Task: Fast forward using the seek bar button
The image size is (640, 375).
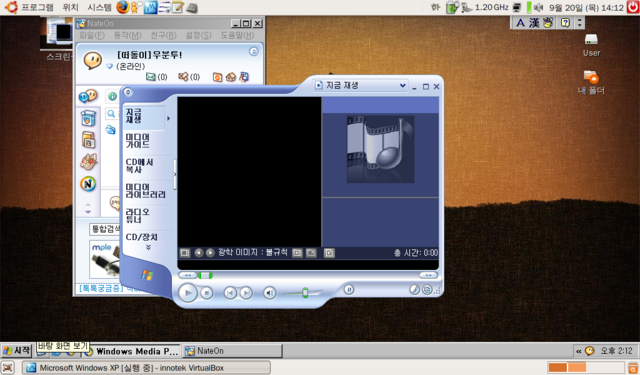Action: tap(428, 275)
